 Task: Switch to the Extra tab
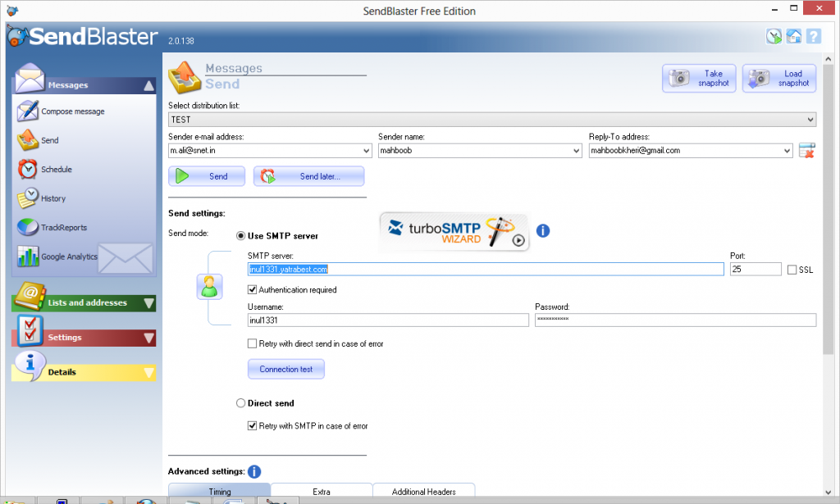pyautogui.click(x=321, y=492)
